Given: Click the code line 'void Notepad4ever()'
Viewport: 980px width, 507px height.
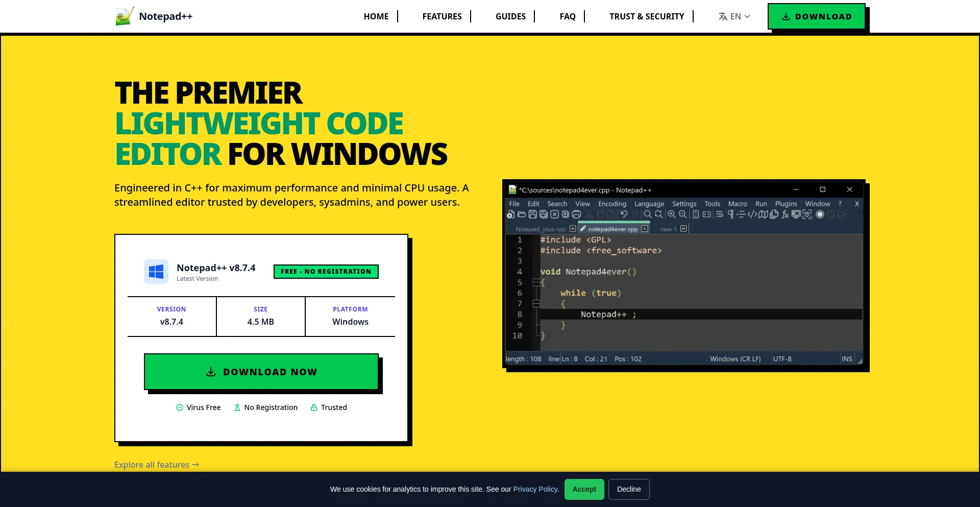Looking at the screenshot, I should click(x=588, y=272).
